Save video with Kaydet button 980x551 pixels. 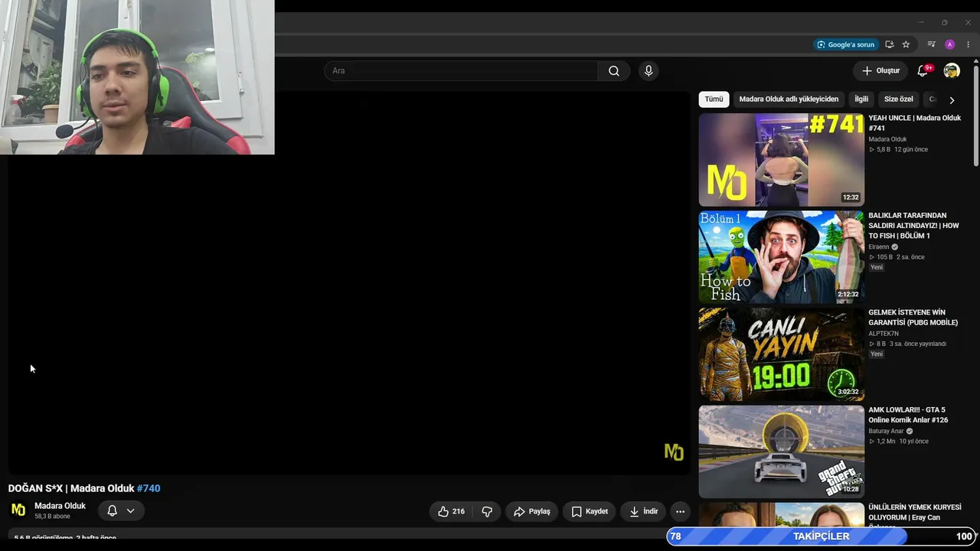(590, 511)
